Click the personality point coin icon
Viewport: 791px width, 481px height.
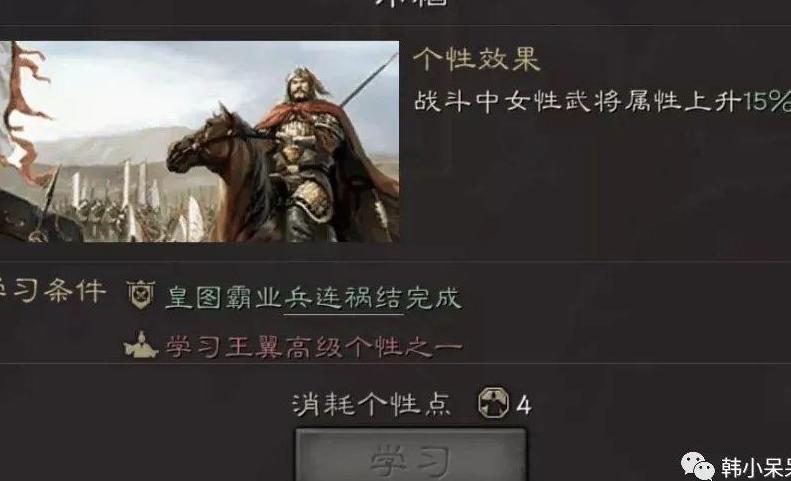pyautogui.click(x=493, y=402)
